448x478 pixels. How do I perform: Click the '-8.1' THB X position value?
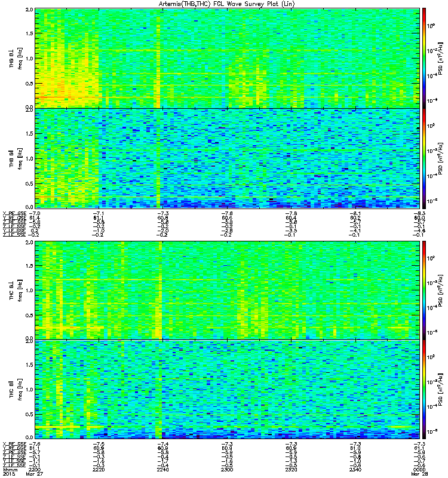coord(355,213)
